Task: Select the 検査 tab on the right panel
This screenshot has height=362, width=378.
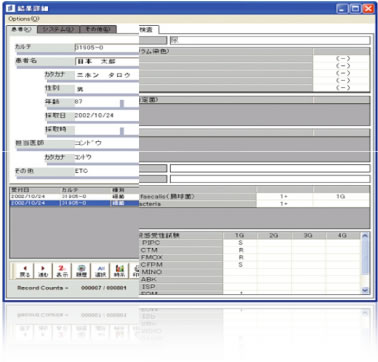Action: point(148,30)
